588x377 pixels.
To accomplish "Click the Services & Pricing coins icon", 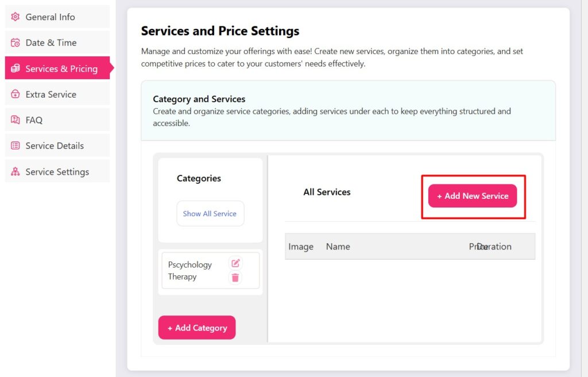I will pos(16,68).
